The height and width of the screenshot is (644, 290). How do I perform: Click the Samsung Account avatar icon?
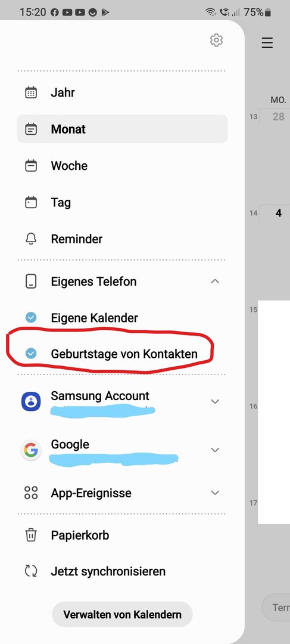[x=31, y=401]
